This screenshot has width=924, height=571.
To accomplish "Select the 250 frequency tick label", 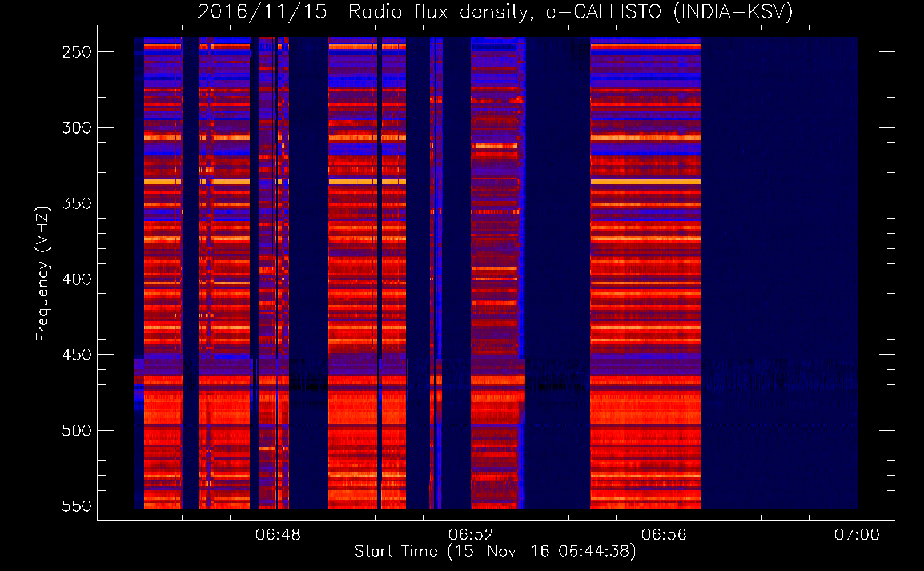I will click(x=77, y=52).
